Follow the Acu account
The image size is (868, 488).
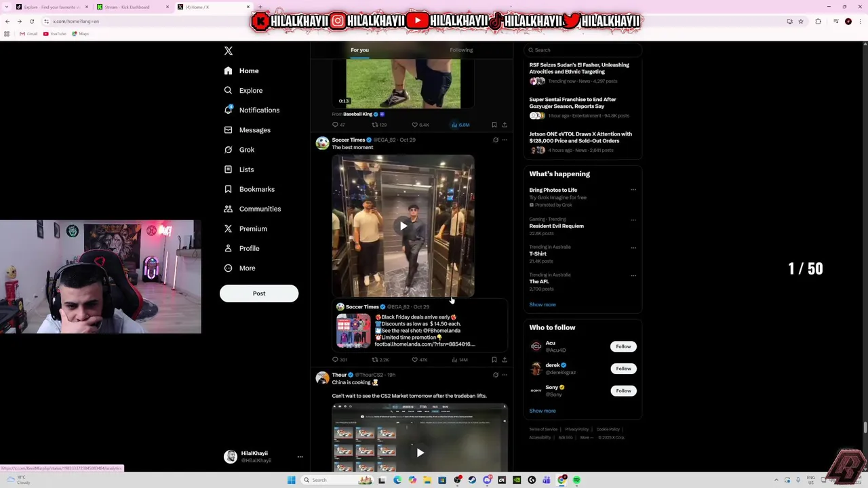[x=623, y=346]
